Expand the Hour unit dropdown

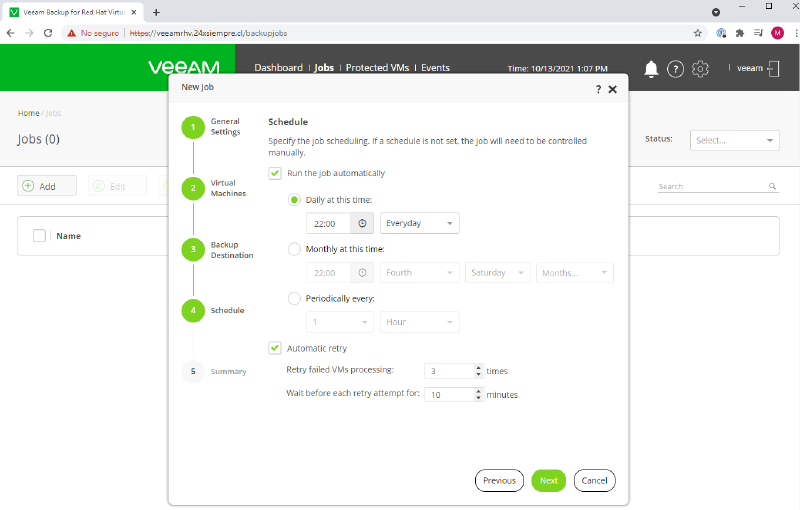tap(419, 322)
